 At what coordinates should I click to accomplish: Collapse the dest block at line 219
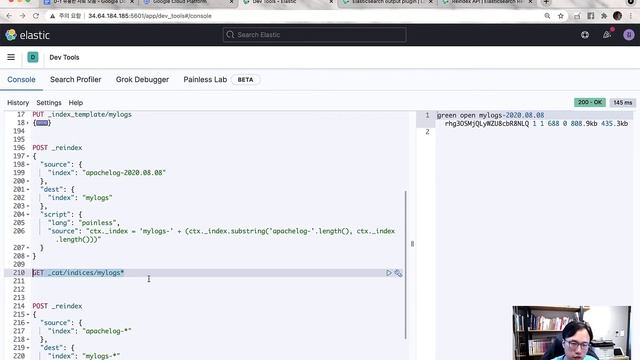[x=28, y=348]
